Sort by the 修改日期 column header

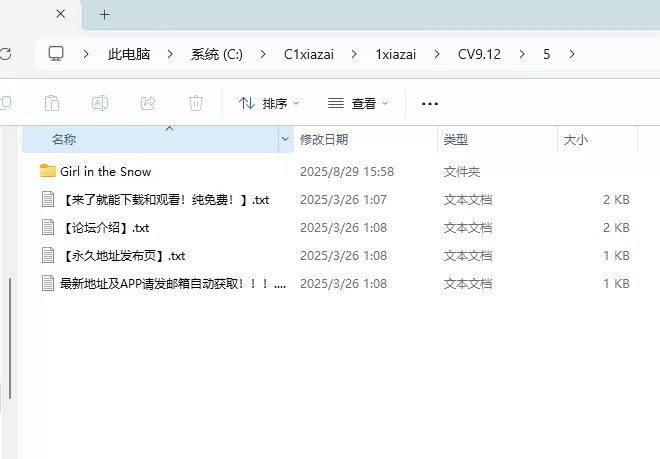click(365, 139)
